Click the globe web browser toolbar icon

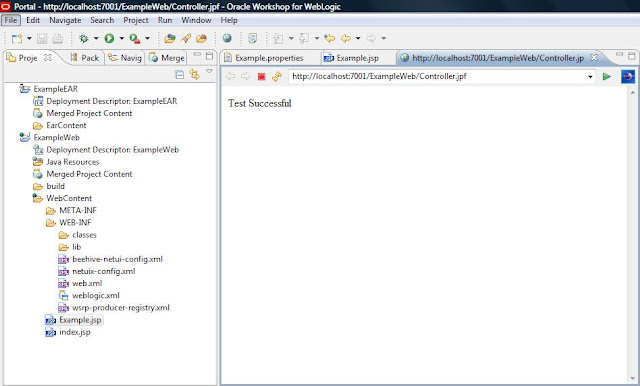coord(227,38)
